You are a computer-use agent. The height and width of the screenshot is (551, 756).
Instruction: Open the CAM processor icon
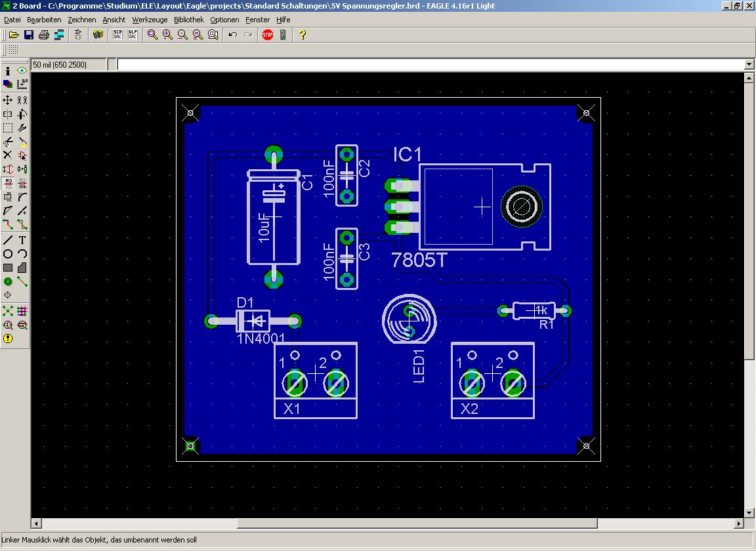(x=59, y=35)
